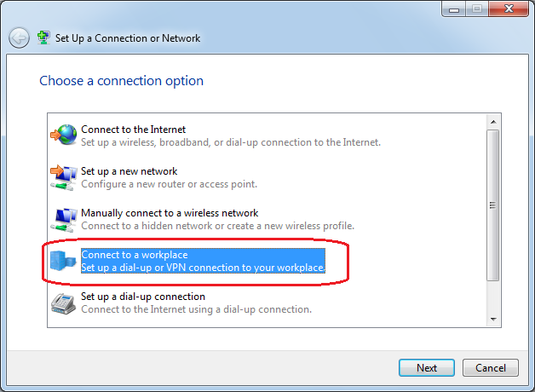Select the Connect to the Internet option
Screen dimensions: 535x392
133,130
